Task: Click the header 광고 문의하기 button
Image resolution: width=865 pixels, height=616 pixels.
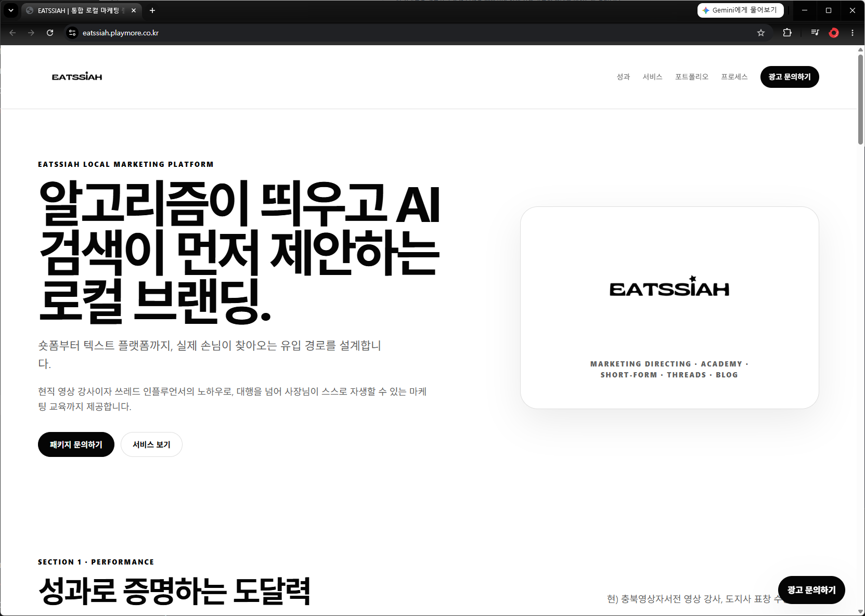Action: 790,77
